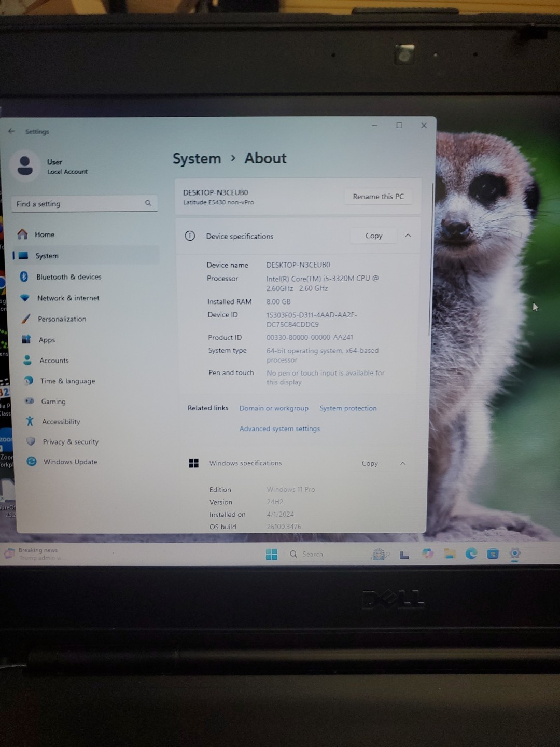Click the Personalization brush icon
The height and width of the screenshot is (747, 560).
pos(26,319)
